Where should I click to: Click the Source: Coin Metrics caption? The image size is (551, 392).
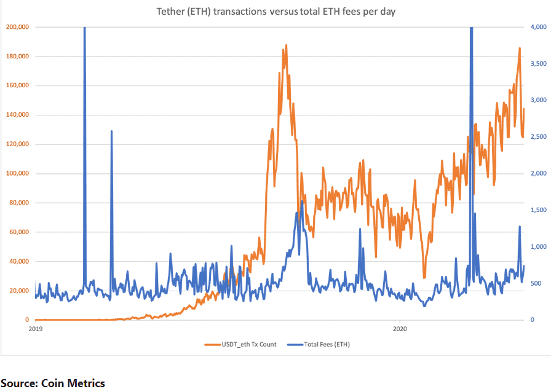point(53,383)
